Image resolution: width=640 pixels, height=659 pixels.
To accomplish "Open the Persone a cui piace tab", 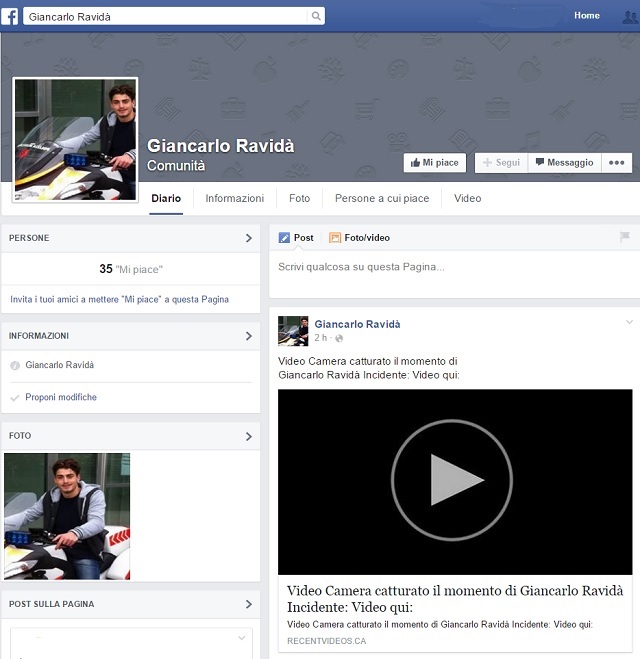I will (381, 198).
